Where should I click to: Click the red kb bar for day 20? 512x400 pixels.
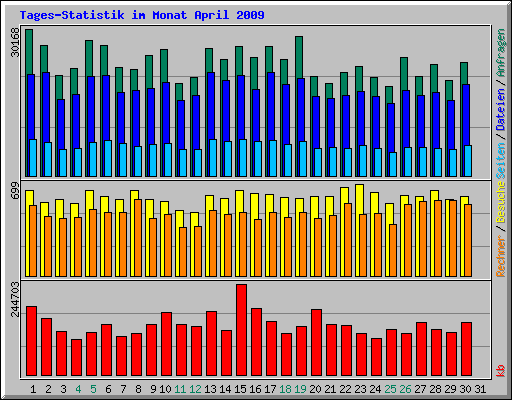coord(317,343)
